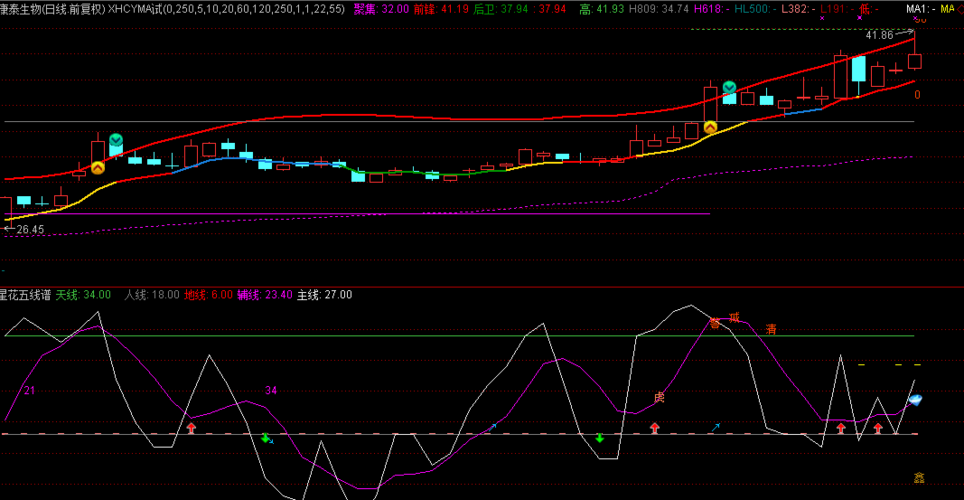Click the yellow buy marker under the 26.45 rally candle
The width and height of the screenshot is (964, 500).
click(98, 168)
